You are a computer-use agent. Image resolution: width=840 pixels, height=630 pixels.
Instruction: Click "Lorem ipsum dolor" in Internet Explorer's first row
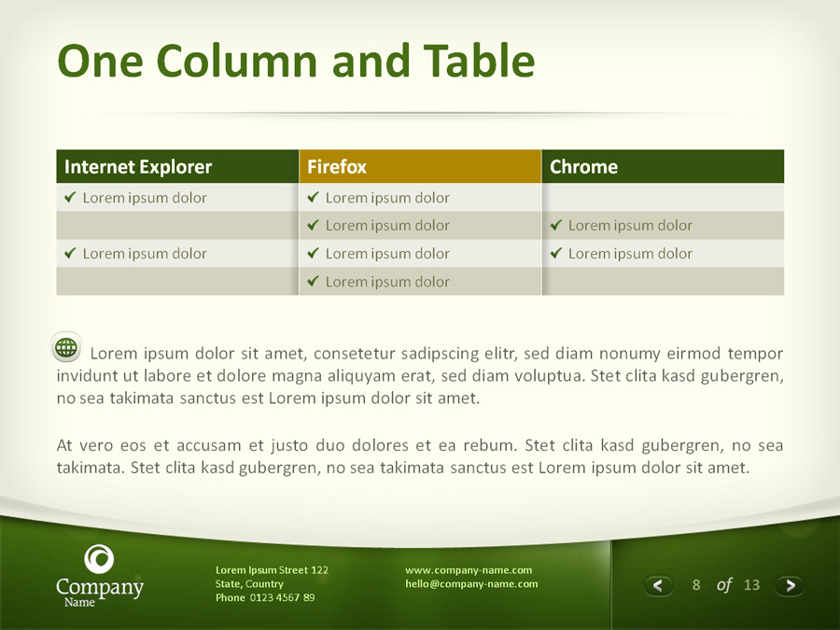click(x=145, y=198)
